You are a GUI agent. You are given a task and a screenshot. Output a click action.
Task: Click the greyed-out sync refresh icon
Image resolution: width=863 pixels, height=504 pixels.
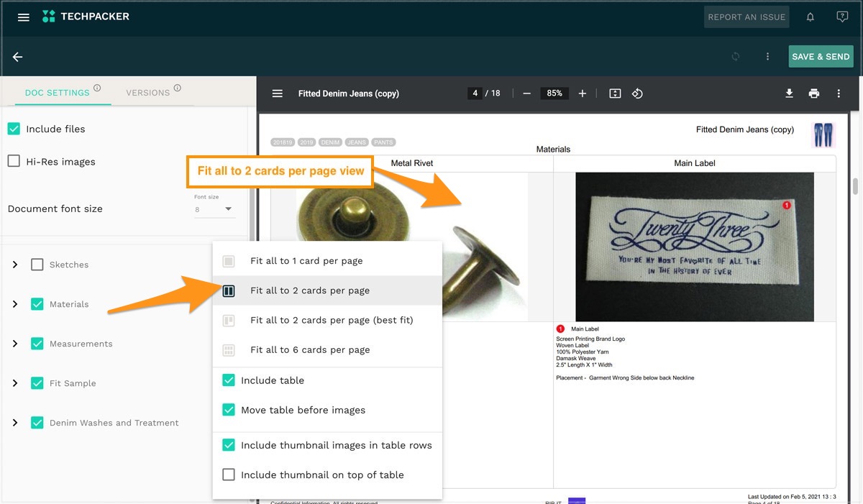[x=736, y=57]
